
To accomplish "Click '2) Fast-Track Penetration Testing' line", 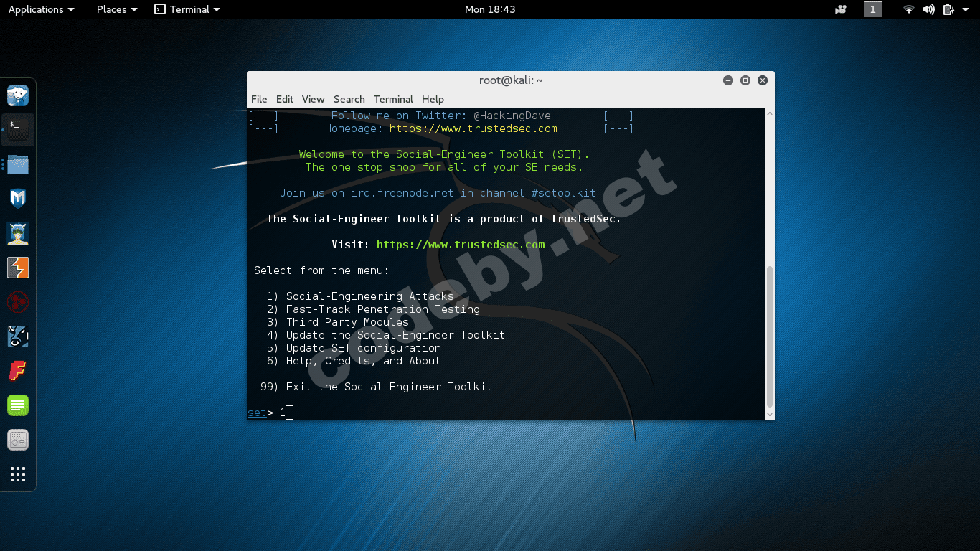I will coord(373,309).
